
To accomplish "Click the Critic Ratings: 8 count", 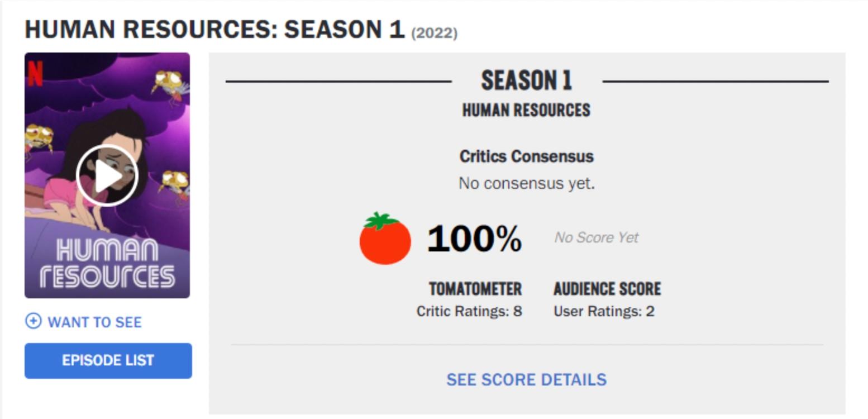I will [x=469, y=311].
